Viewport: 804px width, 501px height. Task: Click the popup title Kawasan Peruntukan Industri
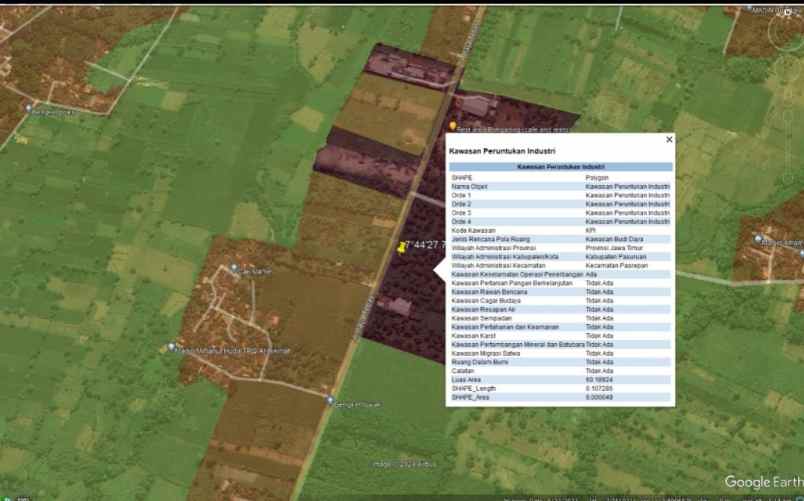(x=503, y=151)
